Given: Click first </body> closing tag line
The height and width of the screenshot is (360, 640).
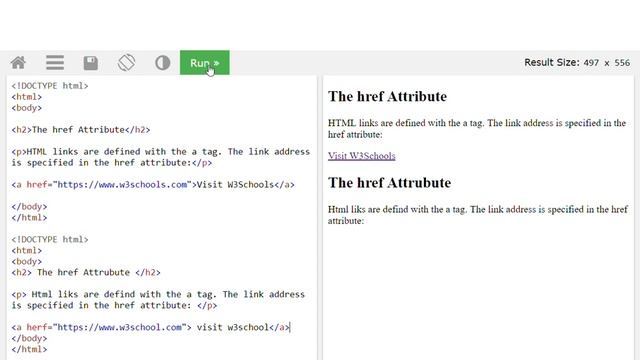Looking at the screenshot, I should point(29,207).
